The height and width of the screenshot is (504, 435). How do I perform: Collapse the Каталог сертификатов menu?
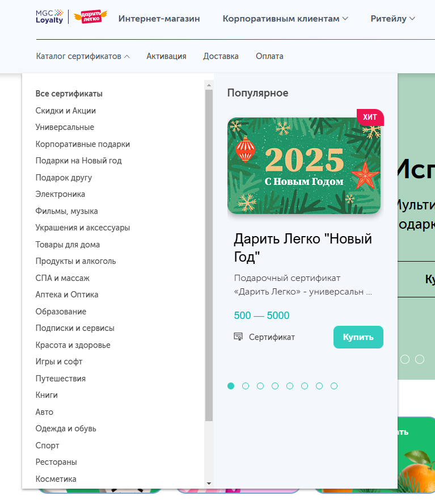(83, 56)
